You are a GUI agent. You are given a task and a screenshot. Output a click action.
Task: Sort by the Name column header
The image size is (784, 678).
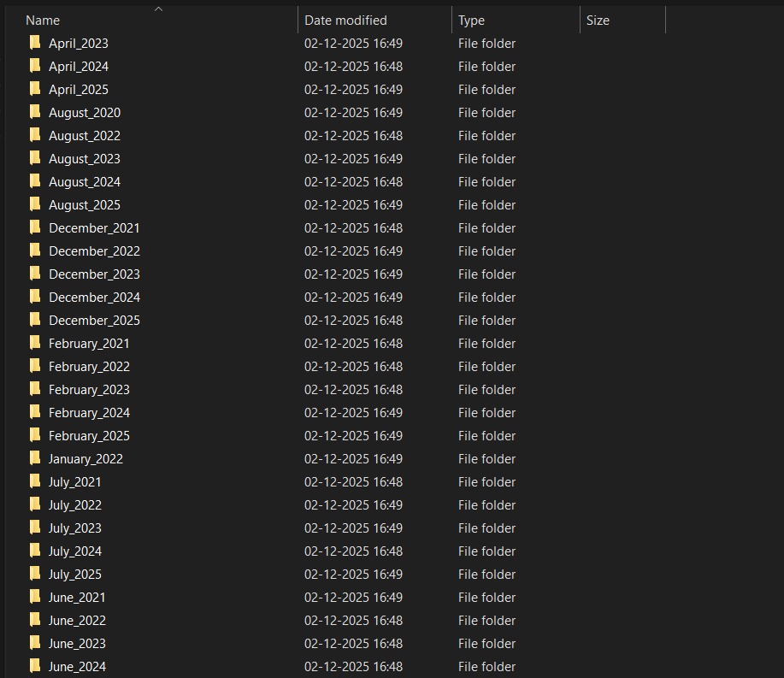coord(43,21)
